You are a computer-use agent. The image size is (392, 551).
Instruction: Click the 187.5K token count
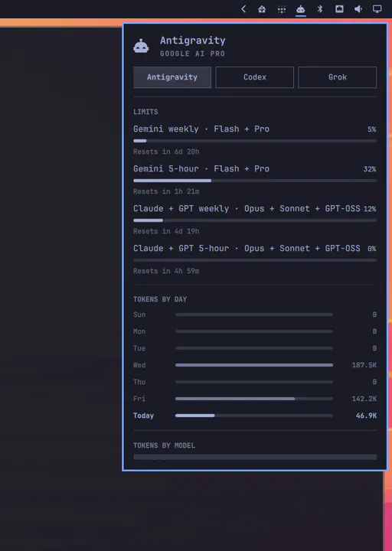tap(364, 365)
